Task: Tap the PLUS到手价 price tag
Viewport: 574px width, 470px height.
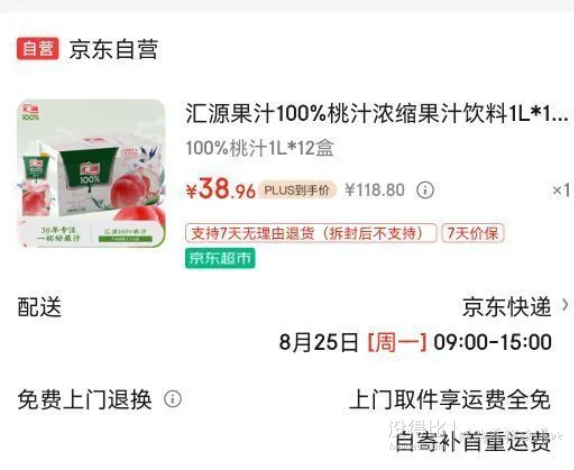Action: pyautogui.click(x=297, y=190)
